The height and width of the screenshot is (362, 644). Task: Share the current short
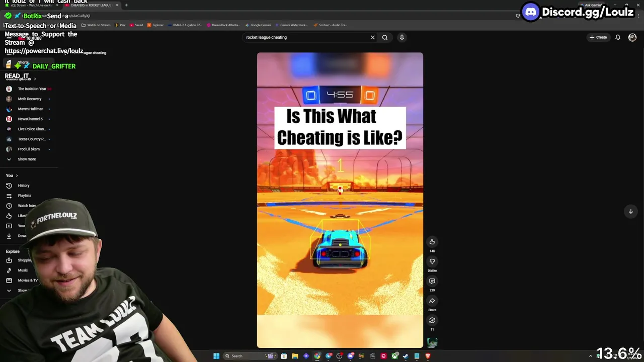(x=432, y=301)
